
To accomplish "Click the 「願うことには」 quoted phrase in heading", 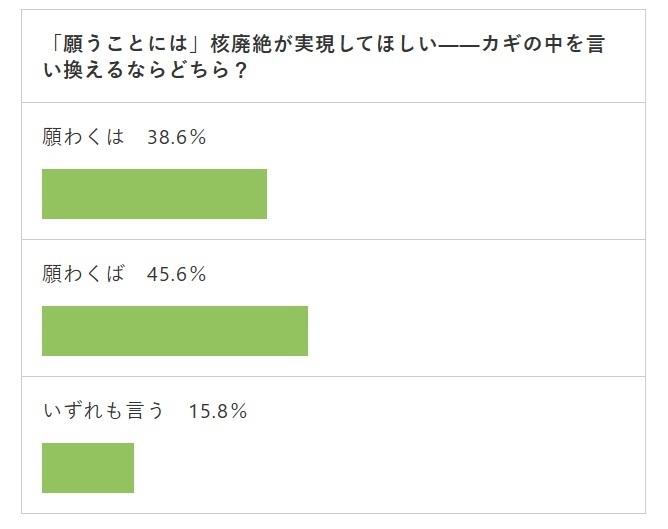I will tap(126, 44).
